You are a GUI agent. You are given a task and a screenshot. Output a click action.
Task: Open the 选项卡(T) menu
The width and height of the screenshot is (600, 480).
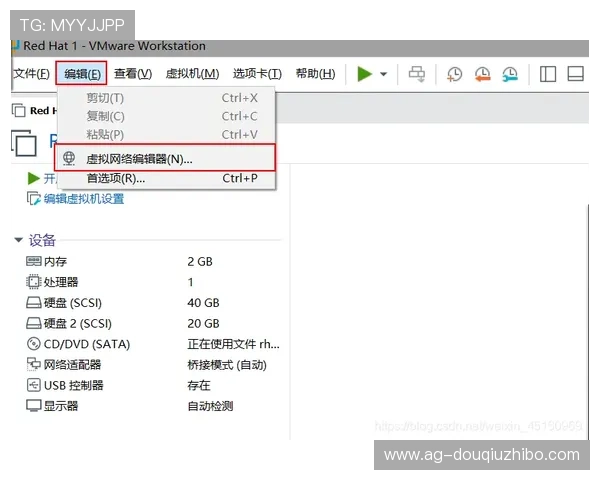[257, 73]
